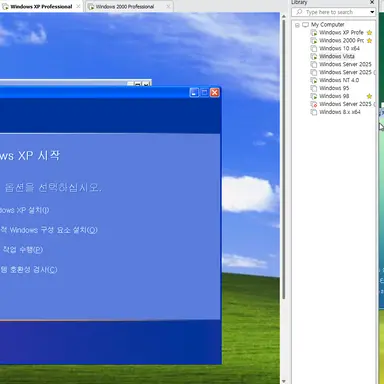Click the VM view vertical scrollbar thumb
This screenshot has width=384, height=384.
(284, 159)
